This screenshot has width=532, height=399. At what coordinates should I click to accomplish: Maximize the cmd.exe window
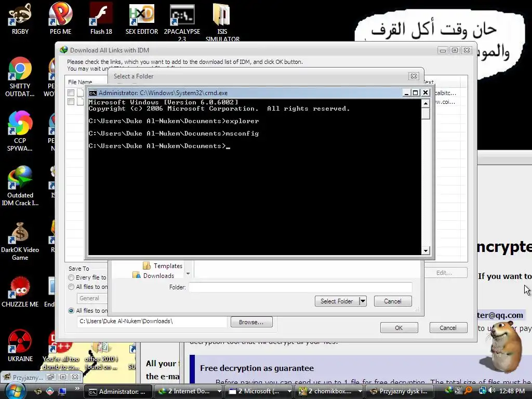pyautogui.click(x=415, y=92)
